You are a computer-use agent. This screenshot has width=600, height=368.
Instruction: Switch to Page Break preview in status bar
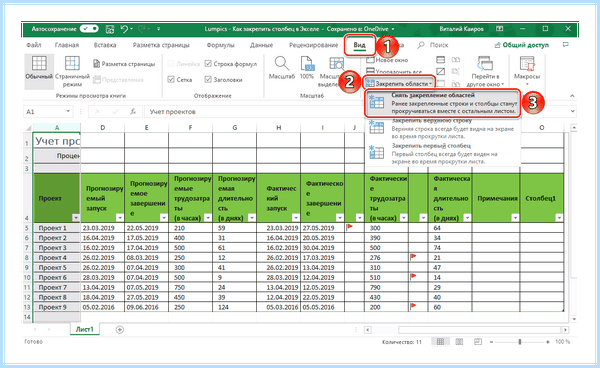(478, 342)
